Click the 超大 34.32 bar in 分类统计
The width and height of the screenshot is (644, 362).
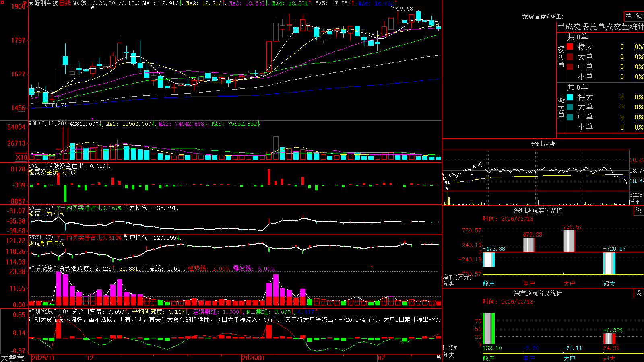(x=609, y=339)
